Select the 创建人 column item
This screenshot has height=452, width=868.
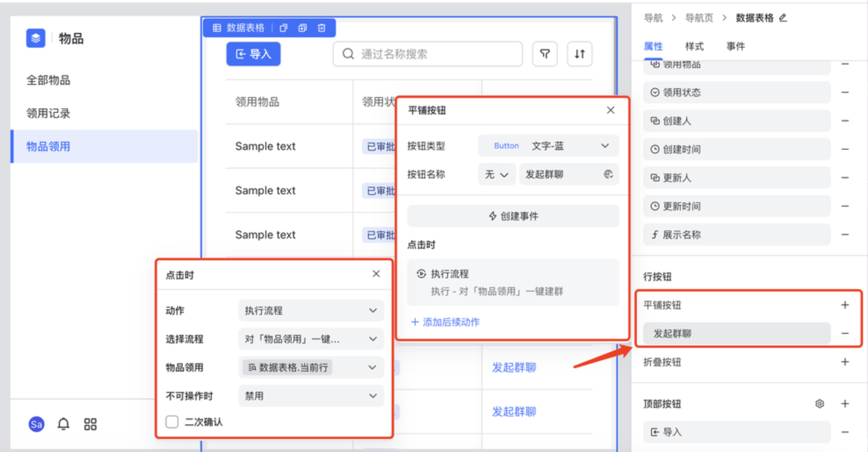[x=737, y=121]
